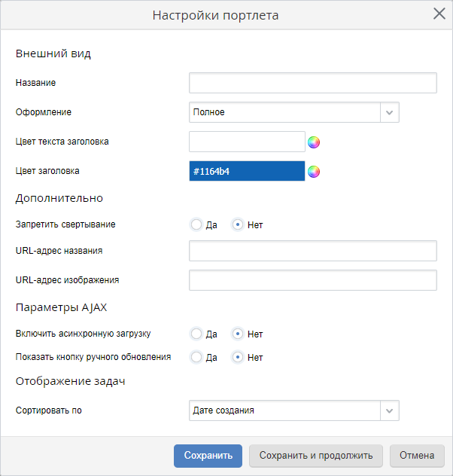The image size is (453, 476).
Task: Click the URL-адрес изображения input field
Action: [312, 280]
